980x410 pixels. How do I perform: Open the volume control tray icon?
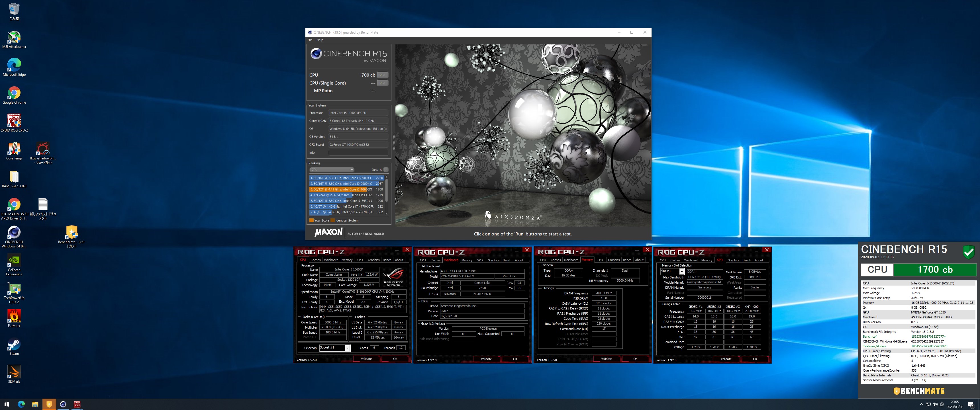935,404
